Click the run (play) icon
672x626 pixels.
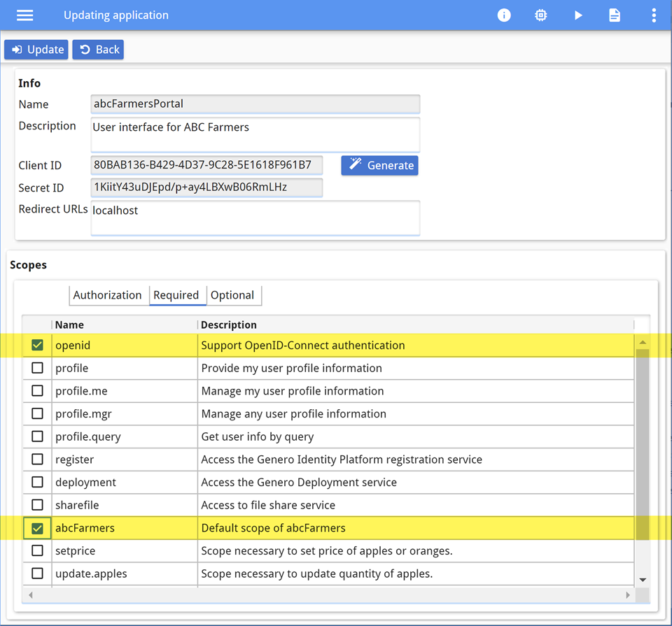[578, 15]
